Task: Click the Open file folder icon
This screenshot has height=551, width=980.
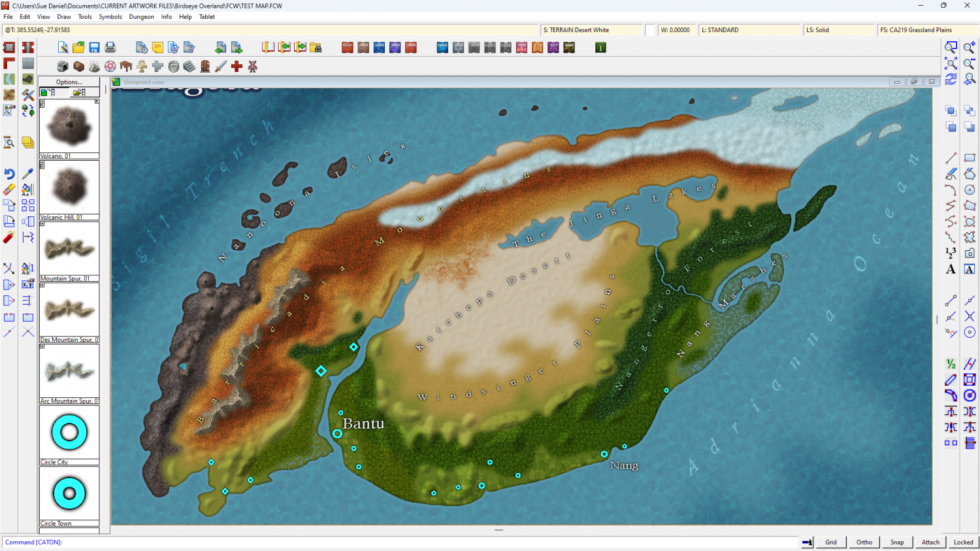Action: point(78,47)
